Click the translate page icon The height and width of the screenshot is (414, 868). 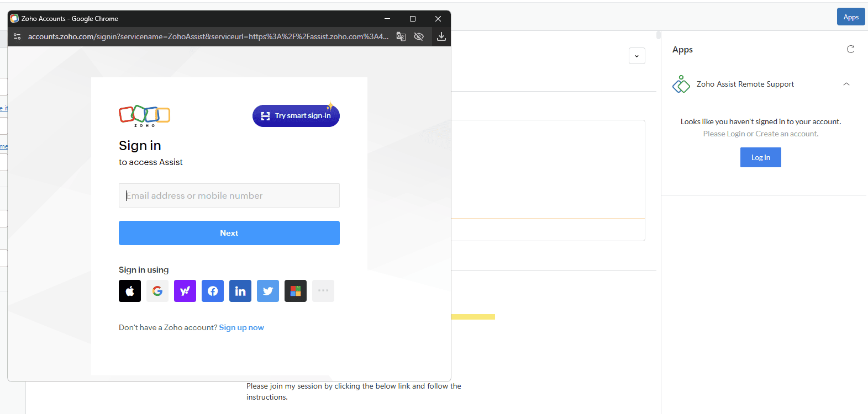[401, 36]
